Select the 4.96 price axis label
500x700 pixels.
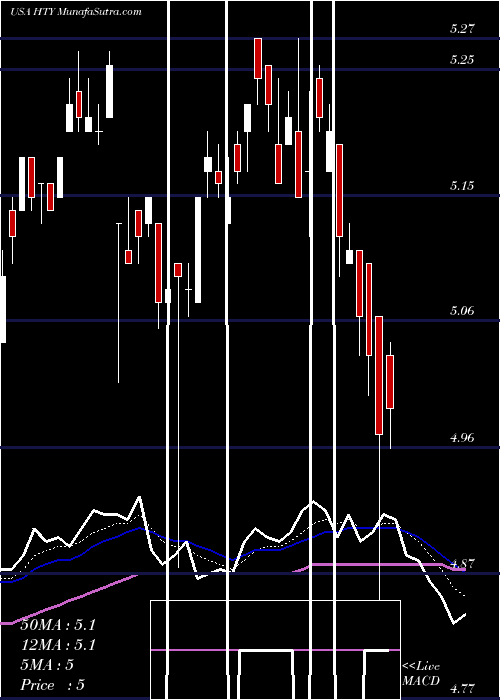pos(462,438)
